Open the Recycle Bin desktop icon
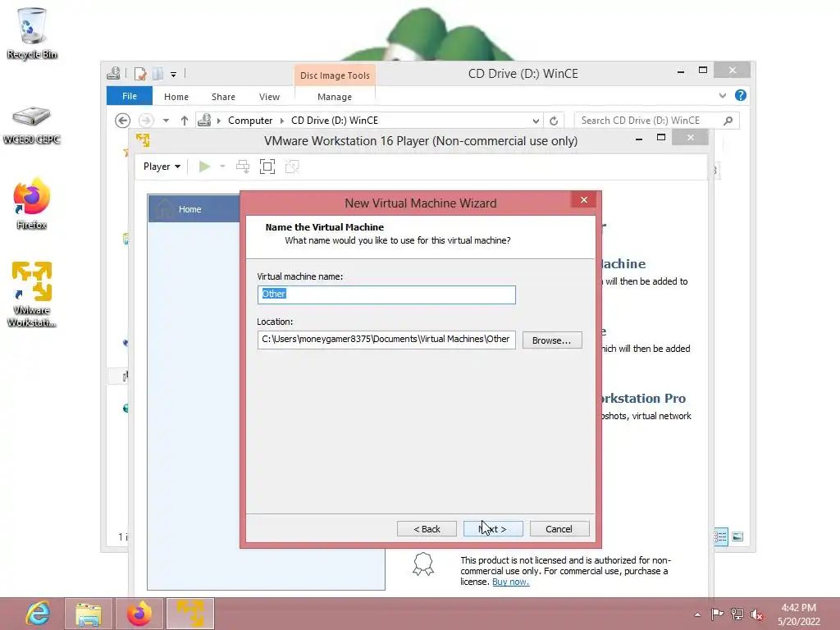840x630 pixels. (x=32, y=33)
